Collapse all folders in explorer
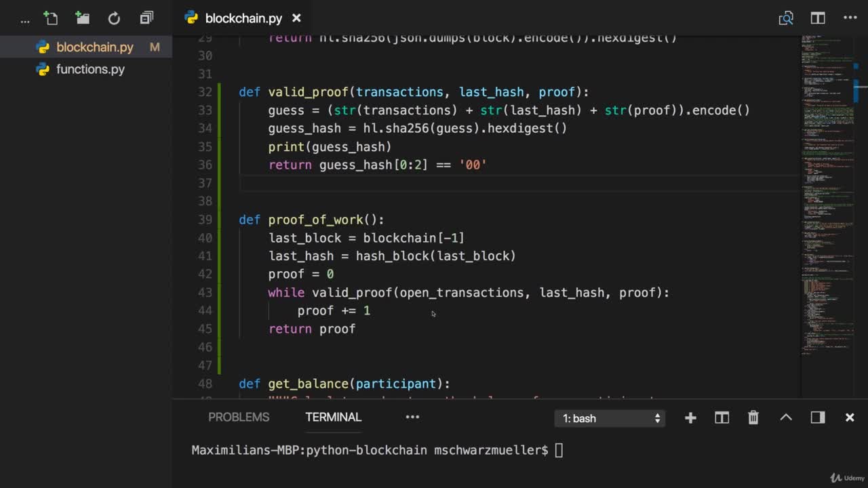868x488 pixels. click(146, 18)
